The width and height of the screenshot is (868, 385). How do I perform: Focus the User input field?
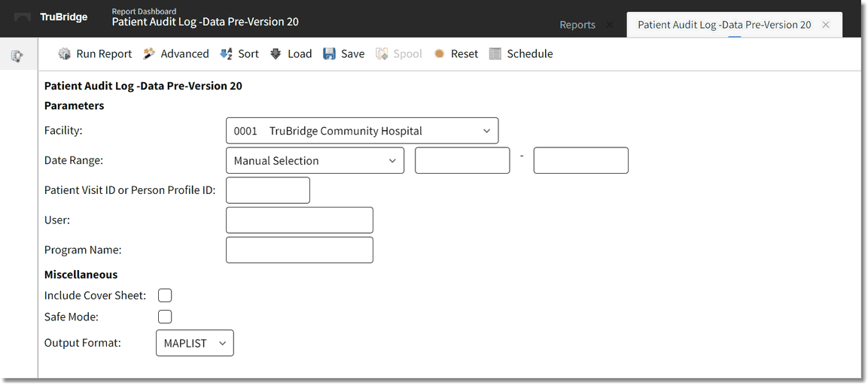300,220
